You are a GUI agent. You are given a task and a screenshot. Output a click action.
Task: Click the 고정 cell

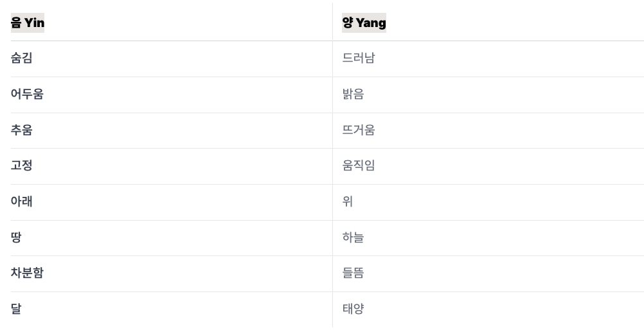[171, 166]
